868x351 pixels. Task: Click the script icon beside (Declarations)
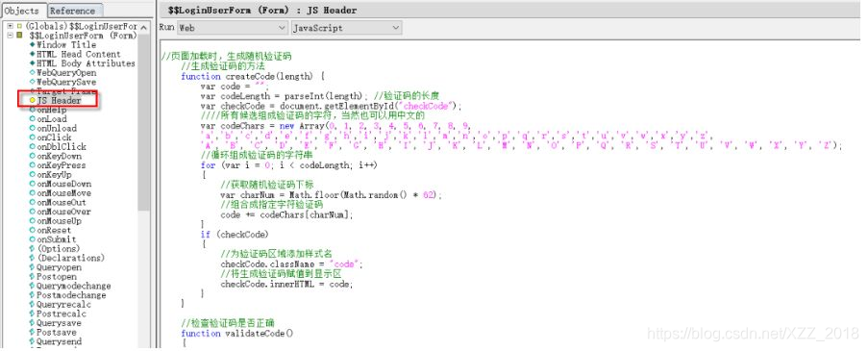(x=32, y=258)
